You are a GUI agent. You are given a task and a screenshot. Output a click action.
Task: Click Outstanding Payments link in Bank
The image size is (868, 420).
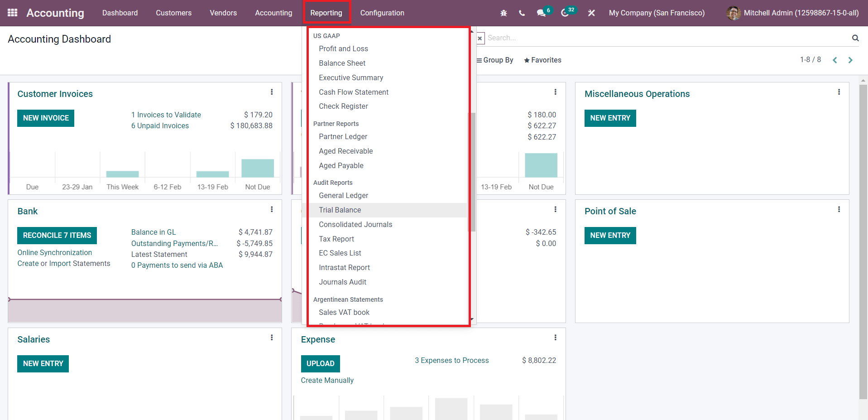(175, 244)
